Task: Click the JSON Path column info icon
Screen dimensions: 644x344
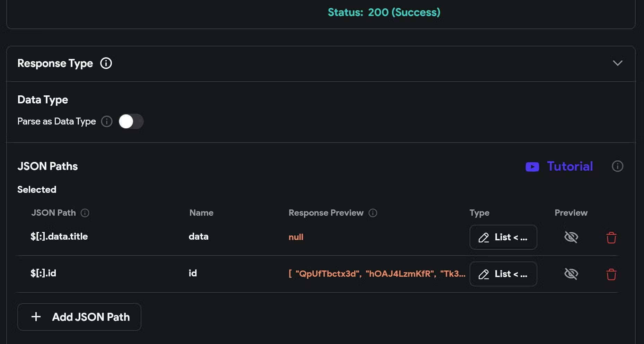Action: [85, 213]
